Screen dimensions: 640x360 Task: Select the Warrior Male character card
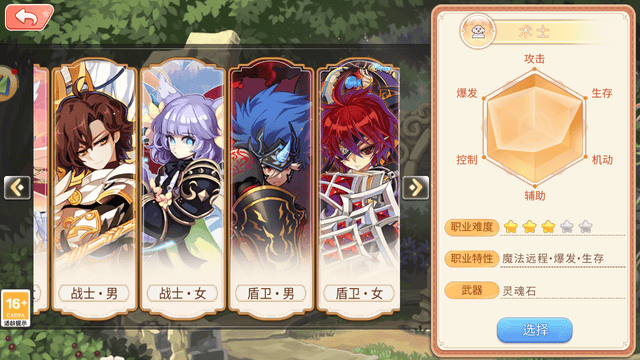pyautogui.click(x=94, y=189)
